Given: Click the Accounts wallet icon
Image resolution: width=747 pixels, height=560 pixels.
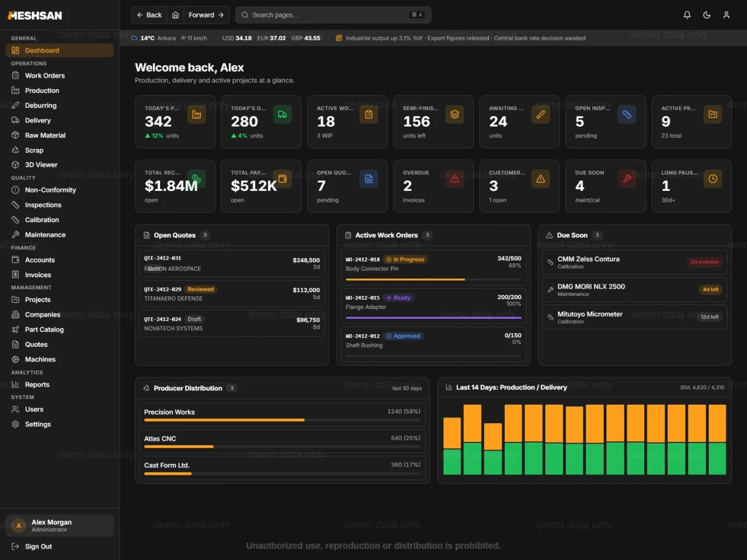Looking at the screenshot, I should [x=15, y=260].
